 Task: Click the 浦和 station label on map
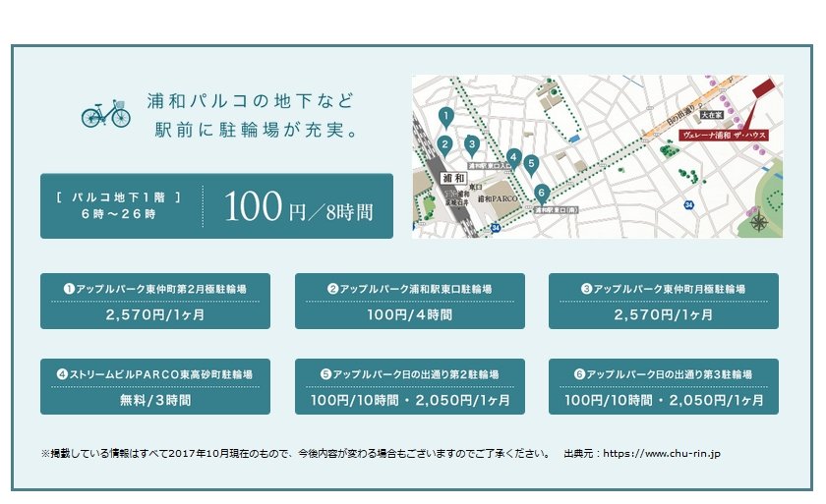453,178
